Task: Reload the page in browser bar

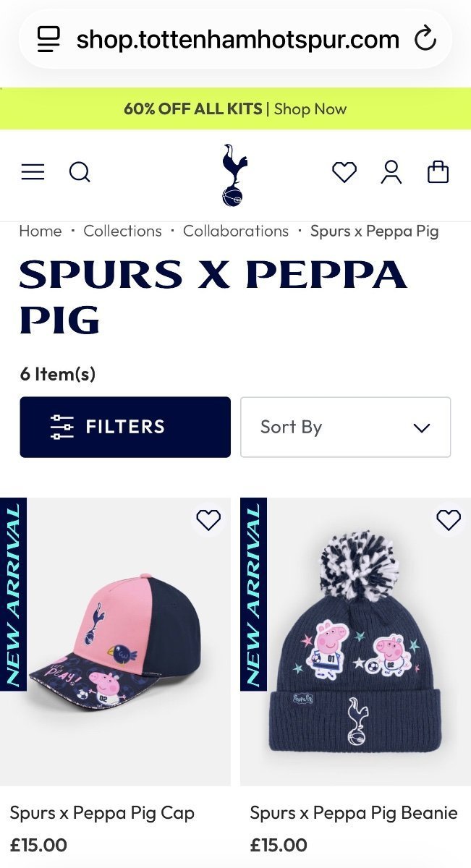Action: click(425, 39)
